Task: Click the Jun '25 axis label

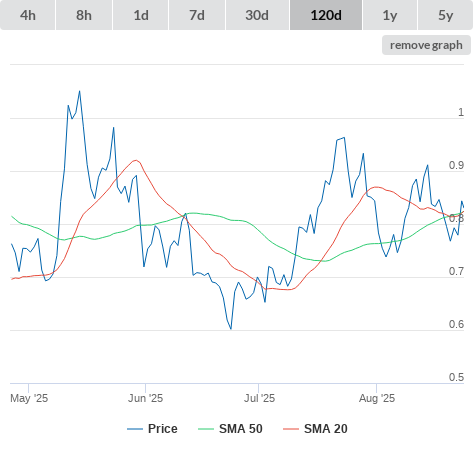Action: tap(146, 398)
